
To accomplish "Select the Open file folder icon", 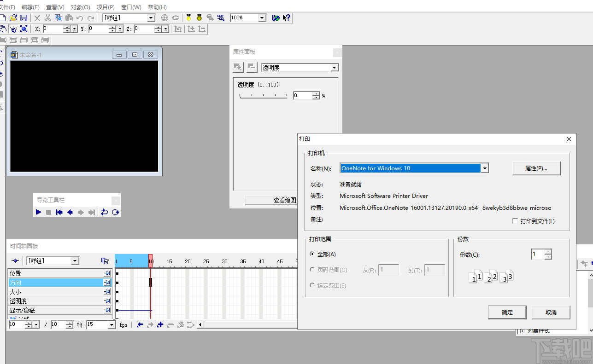I will point(13,17).
